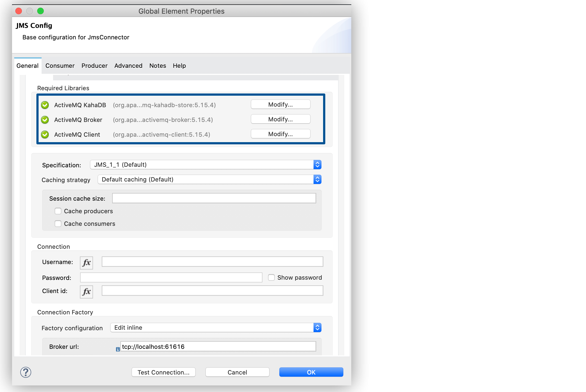
Task: Open help via the question mark icon
Action: [x=25, y=372]
